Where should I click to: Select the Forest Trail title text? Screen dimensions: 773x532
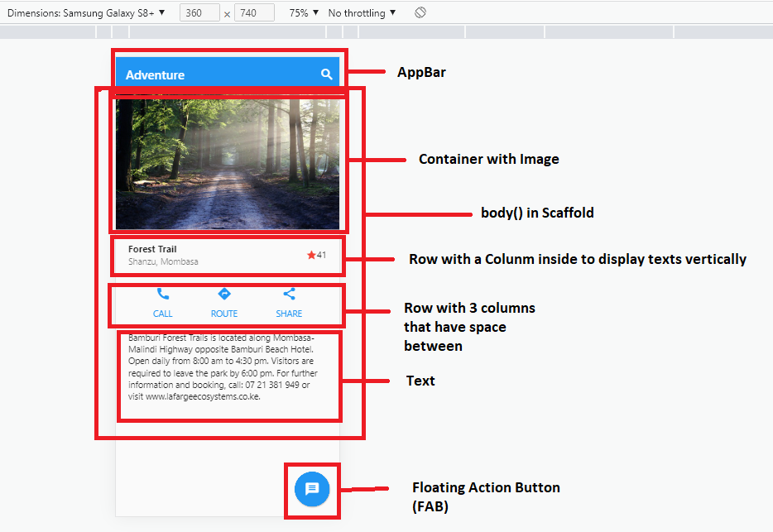(152, 249)
